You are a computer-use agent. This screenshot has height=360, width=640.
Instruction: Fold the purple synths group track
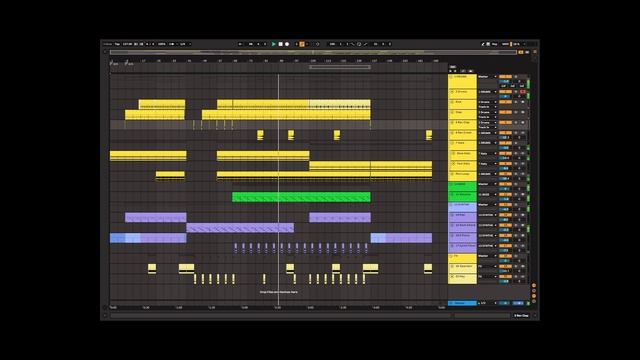pyautogui.click(x=452, y=205)
